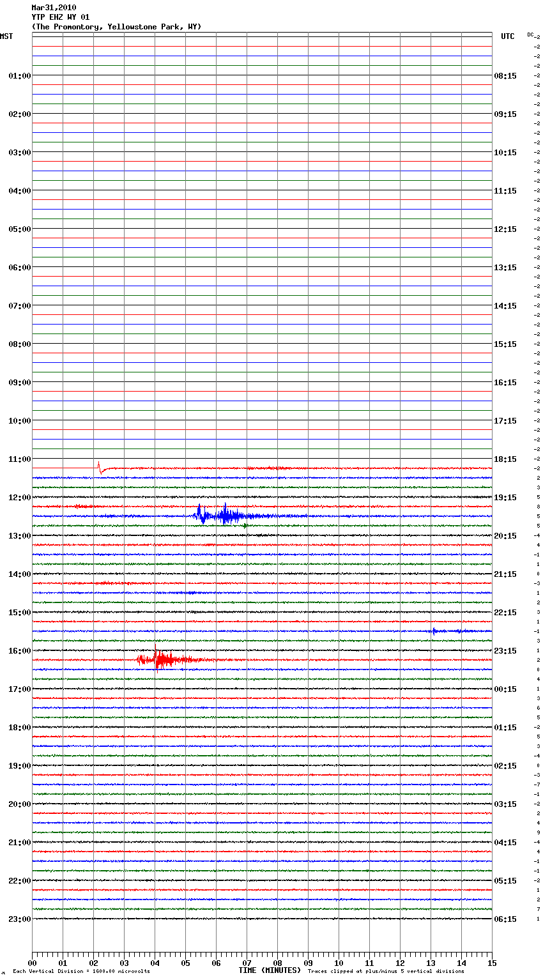Click minute tick 10 on bottom axis

point(339,963)
